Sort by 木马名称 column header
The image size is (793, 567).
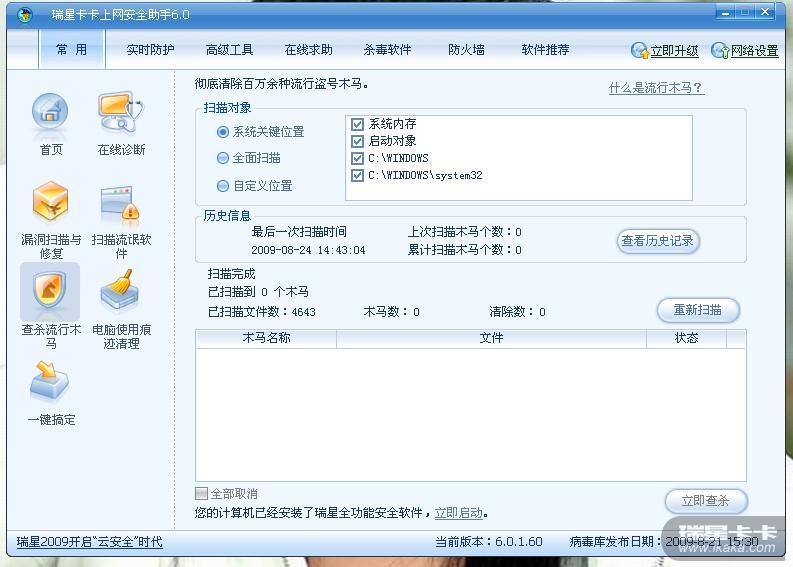[x=266, y=338]
